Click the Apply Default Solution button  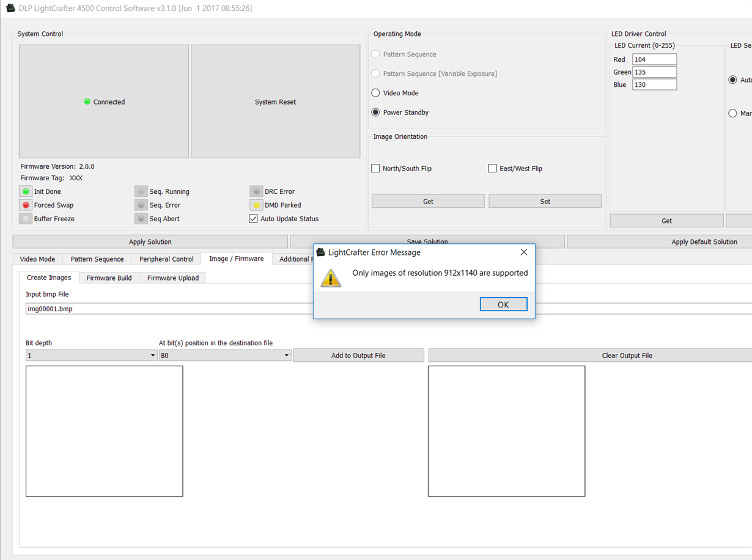click(x=660, y=241)
